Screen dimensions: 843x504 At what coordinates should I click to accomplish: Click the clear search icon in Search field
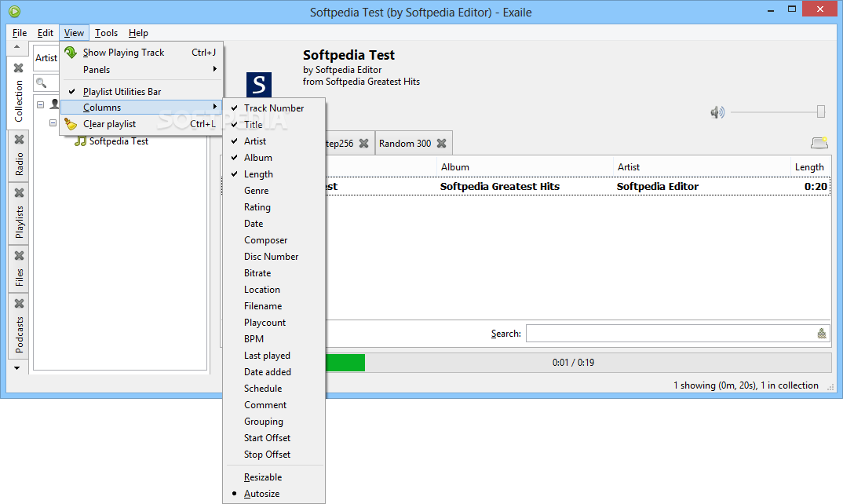click(x=822, y=334)
